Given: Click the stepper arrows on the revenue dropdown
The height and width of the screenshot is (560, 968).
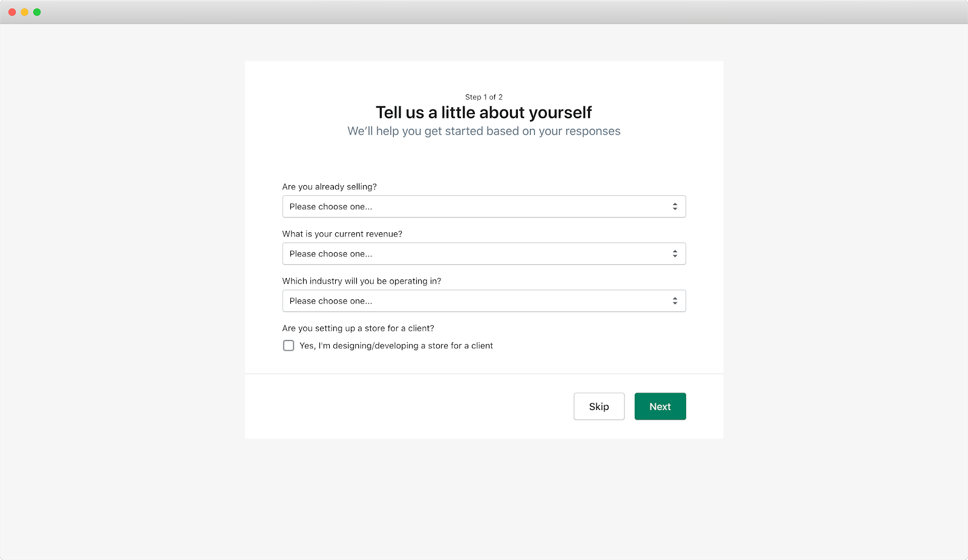Looking at the screenshot, I should tap(675, 253).
